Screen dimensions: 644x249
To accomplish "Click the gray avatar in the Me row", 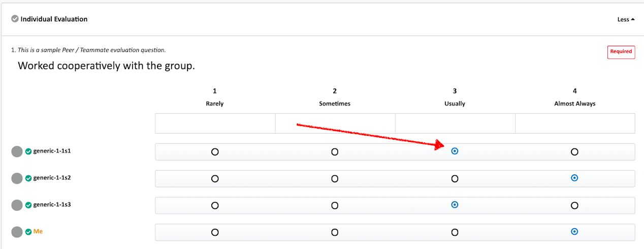I will coord(17,232).
